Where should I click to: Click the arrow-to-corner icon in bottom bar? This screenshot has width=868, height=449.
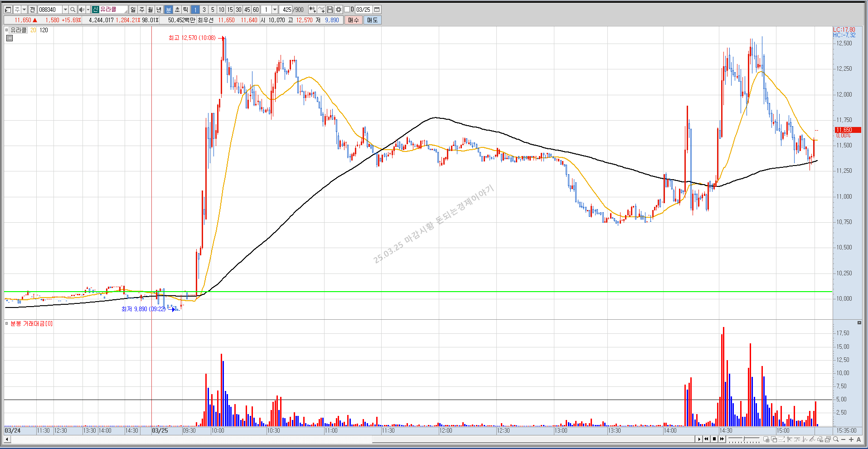tap(789, 439)
